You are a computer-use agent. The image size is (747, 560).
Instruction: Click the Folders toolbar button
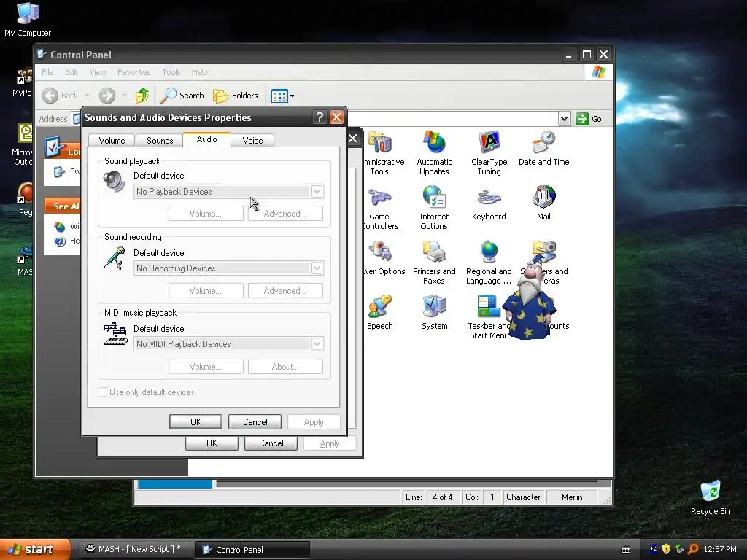pos(236,96)
